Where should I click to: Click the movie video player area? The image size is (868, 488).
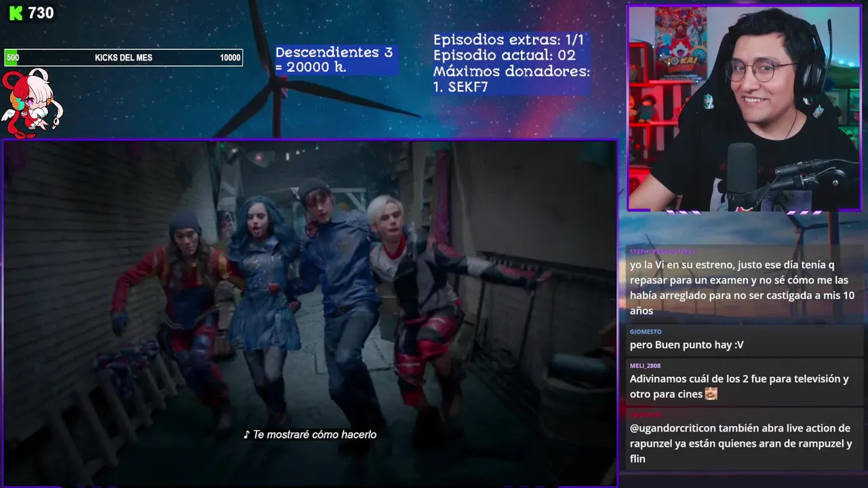[x=310, y=312]
